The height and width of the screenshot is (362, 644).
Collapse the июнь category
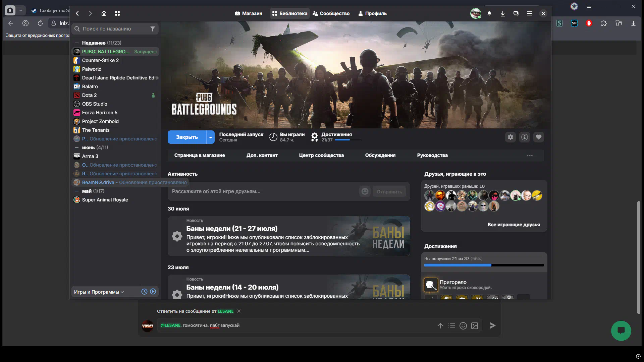coord(76,147)
